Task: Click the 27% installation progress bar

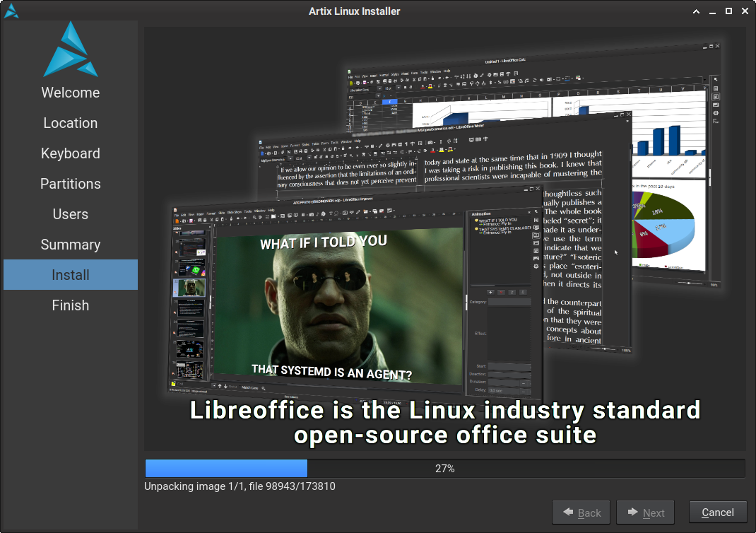Action: (444, 469)
